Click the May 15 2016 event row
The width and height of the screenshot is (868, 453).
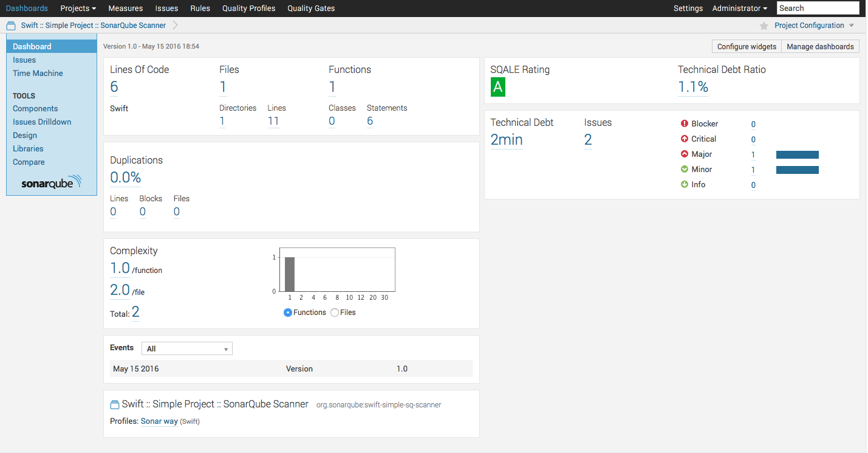pyautogui.click(x=291, y=368)
